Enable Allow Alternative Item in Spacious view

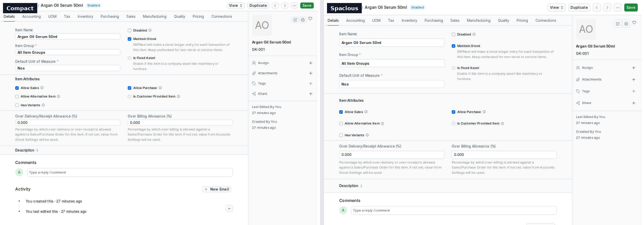coord(341,123)
